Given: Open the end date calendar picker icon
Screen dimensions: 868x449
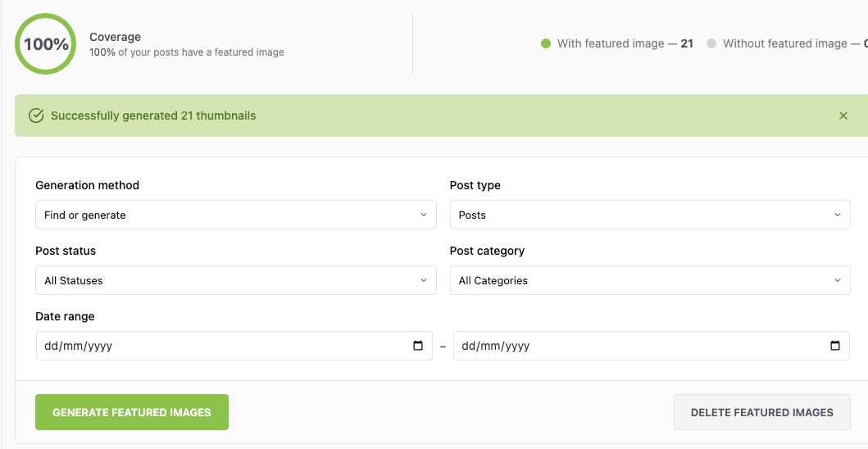Looking at the screenshot, I should point(835,346).
